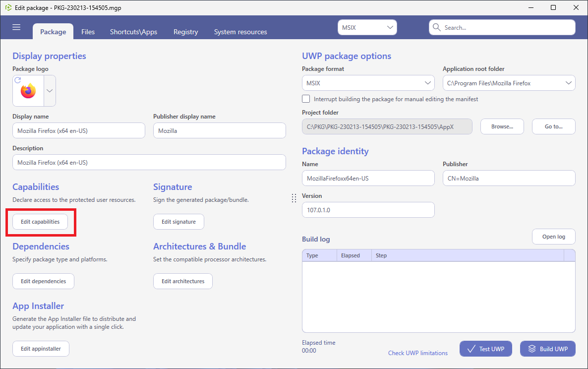Click the Step column header
The image size is (588, 369).
(x=468, y=255)
